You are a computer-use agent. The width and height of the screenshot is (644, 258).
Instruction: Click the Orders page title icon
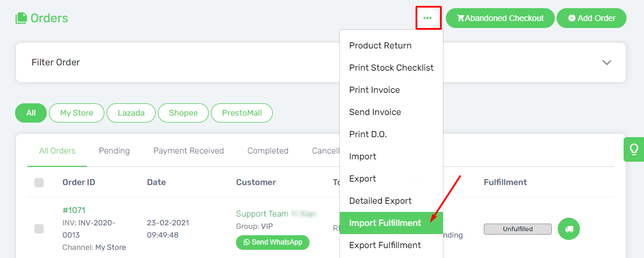tap(22, 18)
